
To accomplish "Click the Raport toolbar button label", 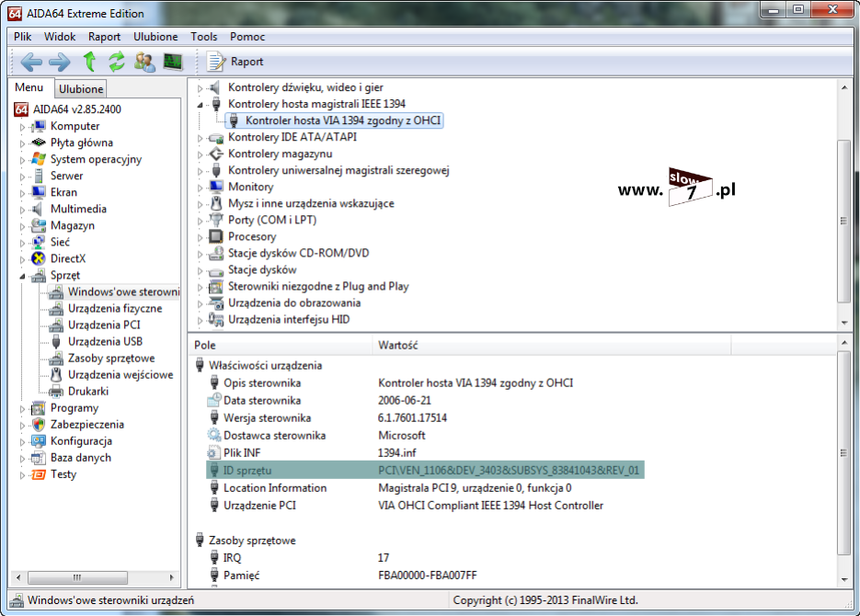I will 247,62.
